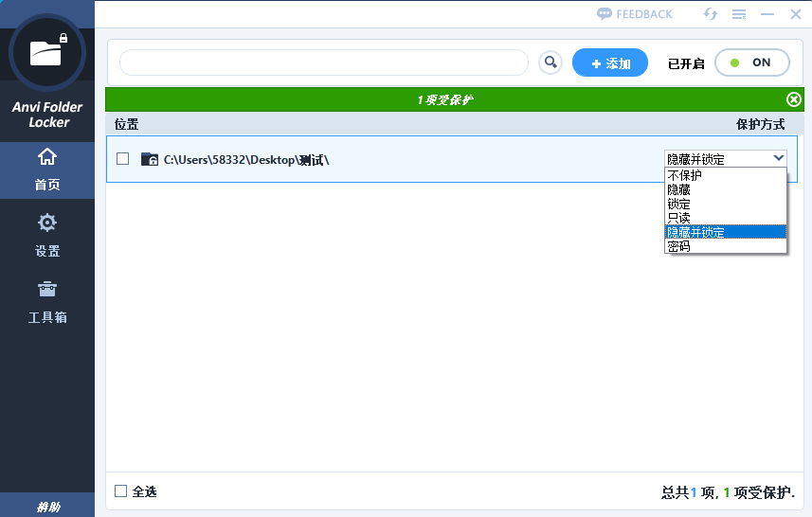This screenshot has width=812, height=517.
Task: Open the 首页 home page
Action: coord(47,170)
